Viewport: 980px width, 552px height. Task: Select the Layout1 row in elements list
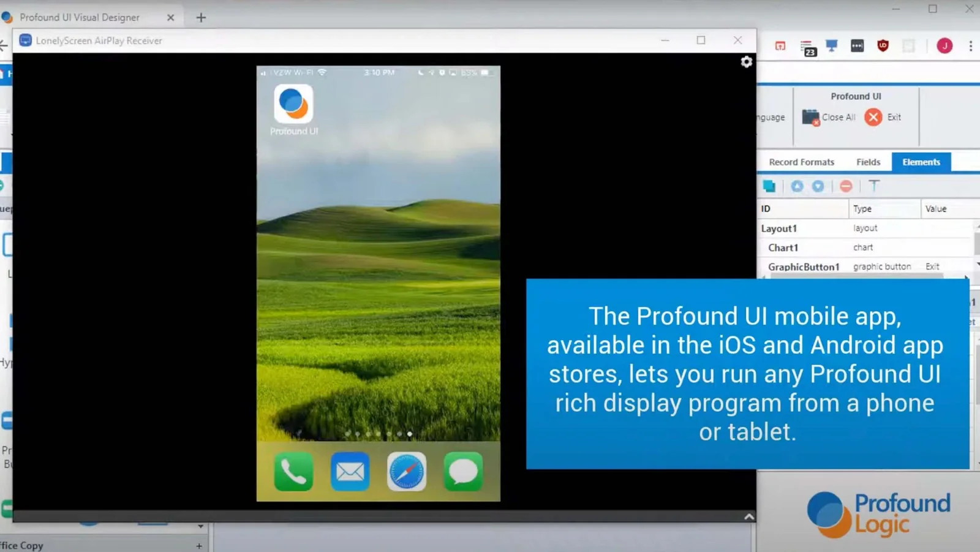coord(866,228)
